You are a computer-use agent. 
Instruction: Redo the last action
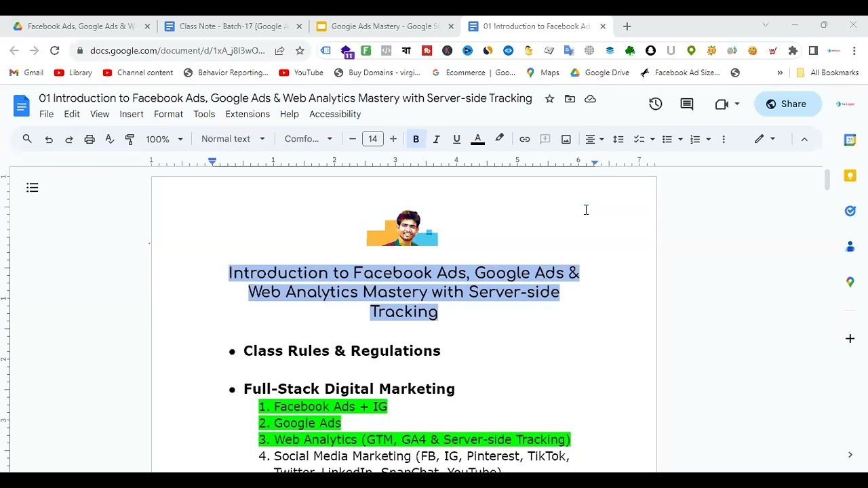point(69,139)
